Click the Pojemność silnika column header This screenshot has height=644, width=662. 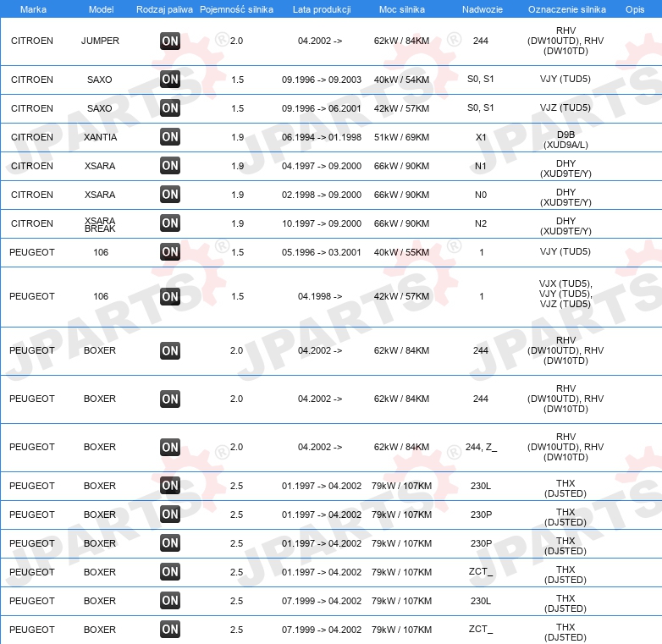(236, 9)
